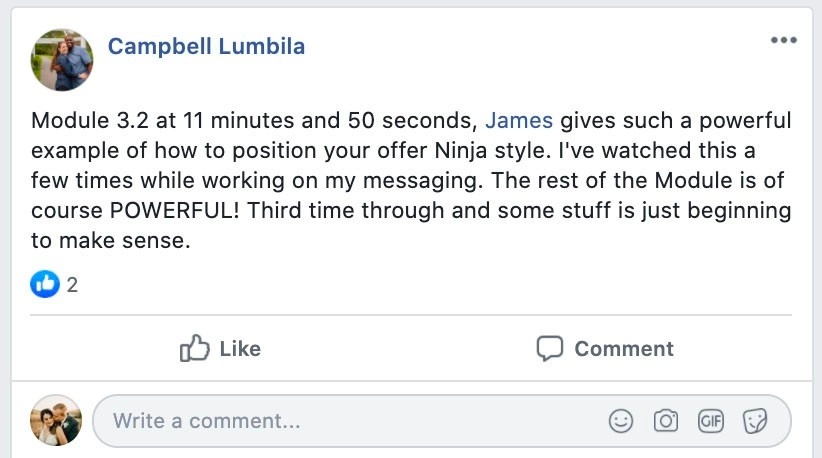Click the post text mentioning Module 3.2

coord(411,180)
